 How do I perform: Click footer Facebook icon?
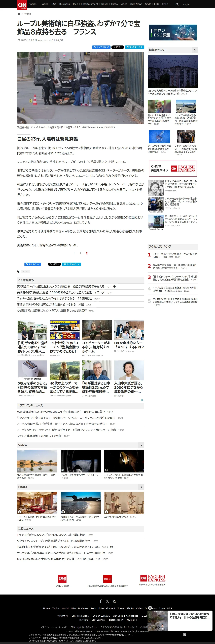click(x=101, y=601)
